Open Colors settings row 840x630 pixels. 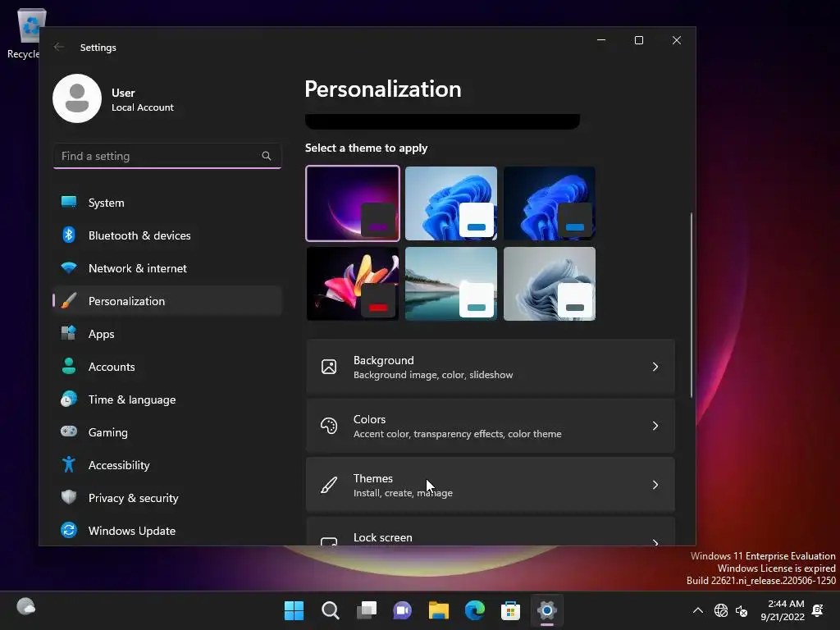click(491, 426)
